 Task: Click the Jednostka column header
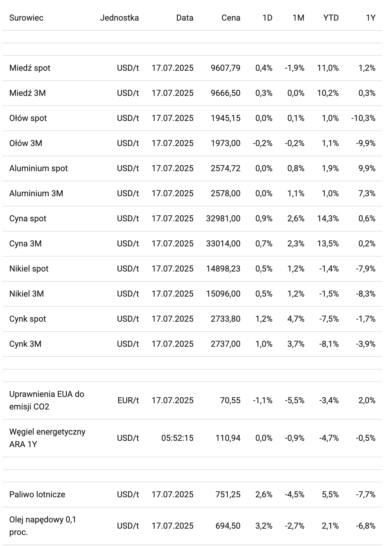(119, 18)
